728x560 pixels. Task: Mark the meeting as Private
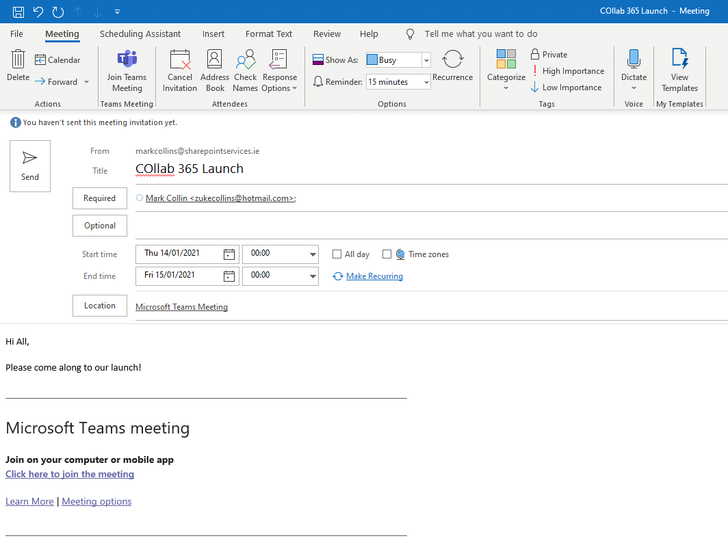click(549, 54)
